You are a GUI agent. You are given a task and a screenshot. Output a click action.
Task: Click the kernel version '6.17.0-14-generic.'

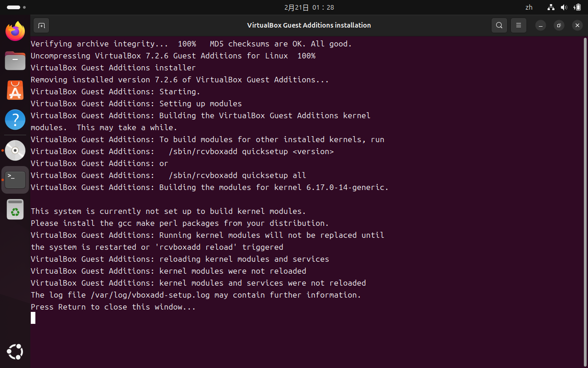(348, 188)
